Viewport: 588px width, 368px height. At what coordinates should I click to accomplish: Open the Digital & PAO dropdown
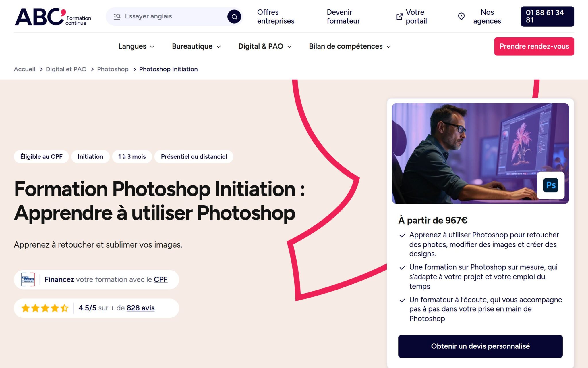(x=265, y=46)
